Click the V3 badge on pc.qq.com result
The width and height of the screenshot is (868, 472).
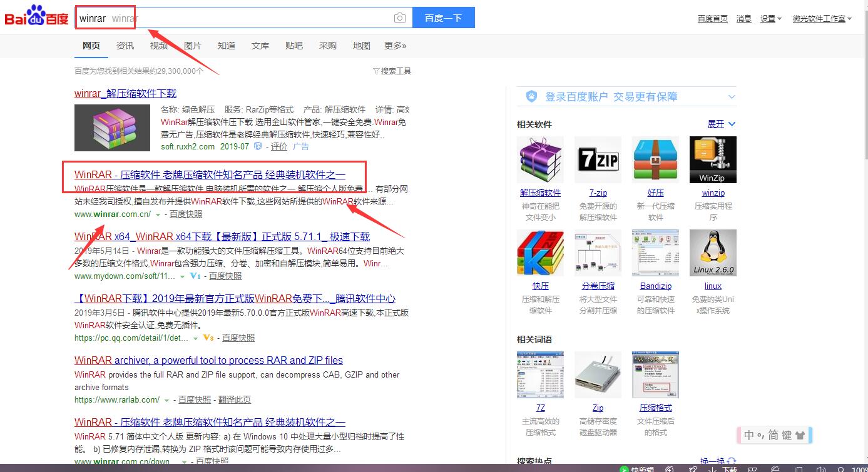(x=208, y=338)
